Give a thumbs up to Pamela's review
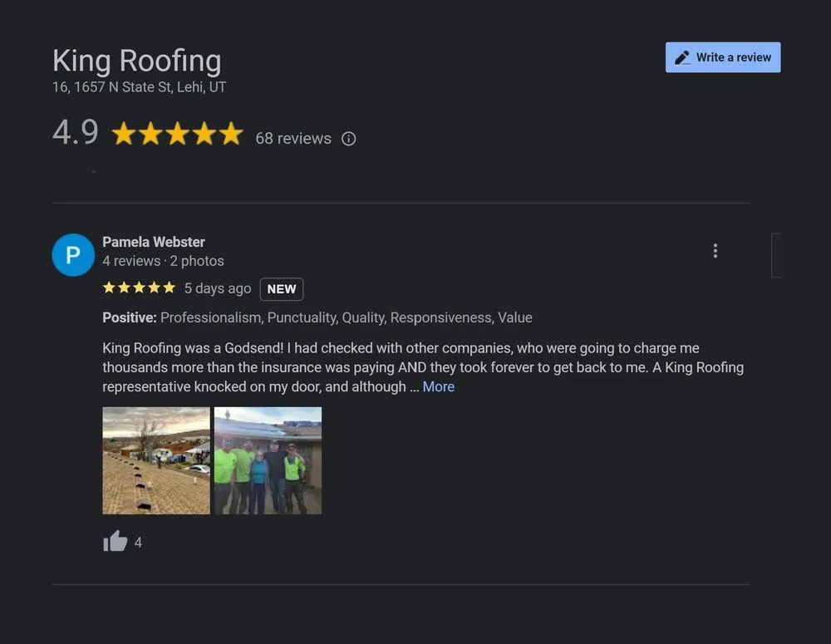The image size is (831, 644). (115, 541)
